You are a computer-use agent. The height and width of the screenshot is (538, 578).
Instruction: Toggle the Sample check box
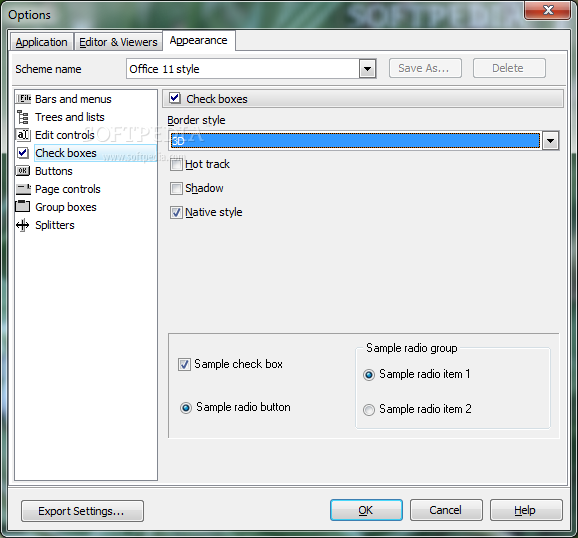(184, 364)
